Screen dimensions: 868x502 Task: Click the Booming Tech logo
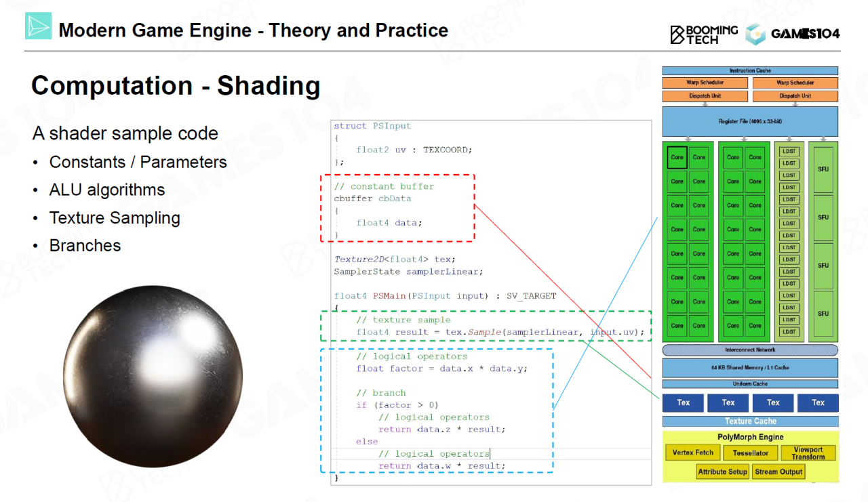pyautogui.click(x=704, y=35)
